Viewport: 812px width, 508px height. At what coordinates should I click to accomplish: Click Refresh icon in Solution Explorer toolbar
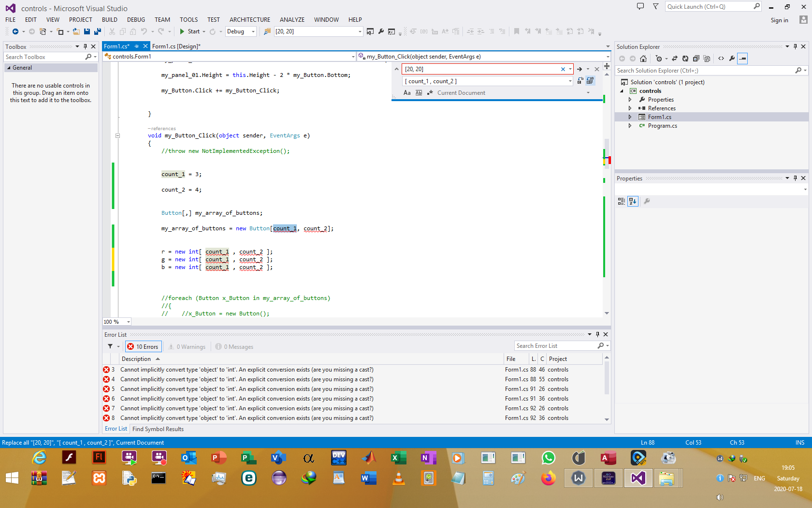tap(685, 59)
